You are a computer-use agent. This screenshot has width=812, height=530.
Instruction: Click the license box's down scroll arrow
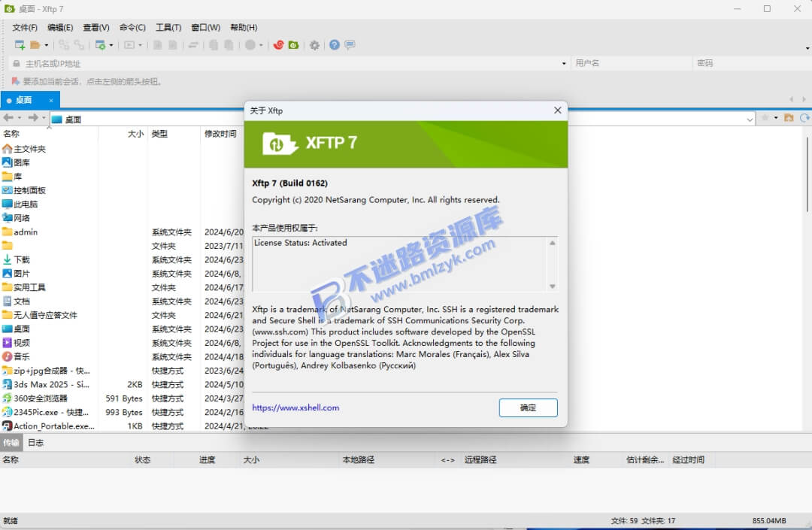point(553,286)
